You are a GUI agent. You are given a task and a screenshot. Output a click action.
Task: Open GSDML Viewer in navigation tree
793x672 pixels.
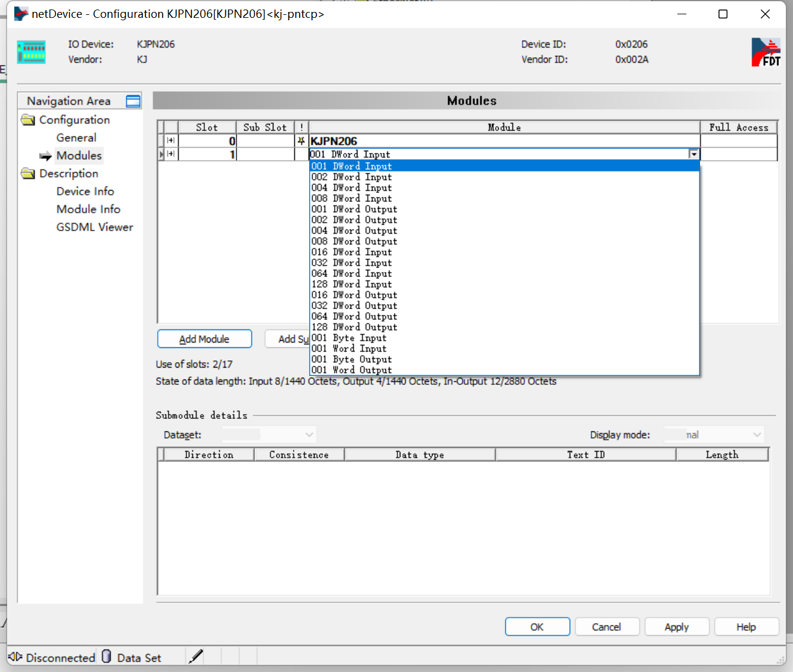(95, 227)
